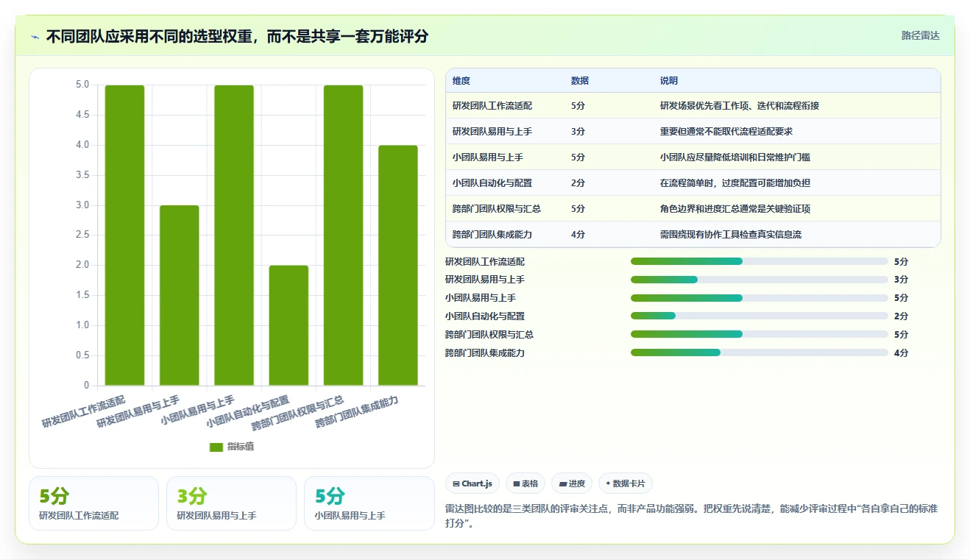Select the 研发团队工作流适配 table row cell
The width and height of the screenshot is (970, 560).
tap(492, 106)
